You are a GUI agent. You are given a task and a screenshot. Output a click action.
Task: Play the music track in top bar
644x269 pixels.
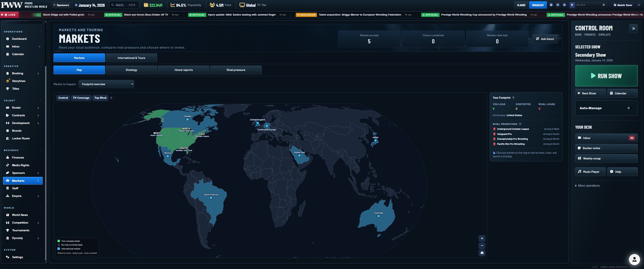[x=572, y=5]
